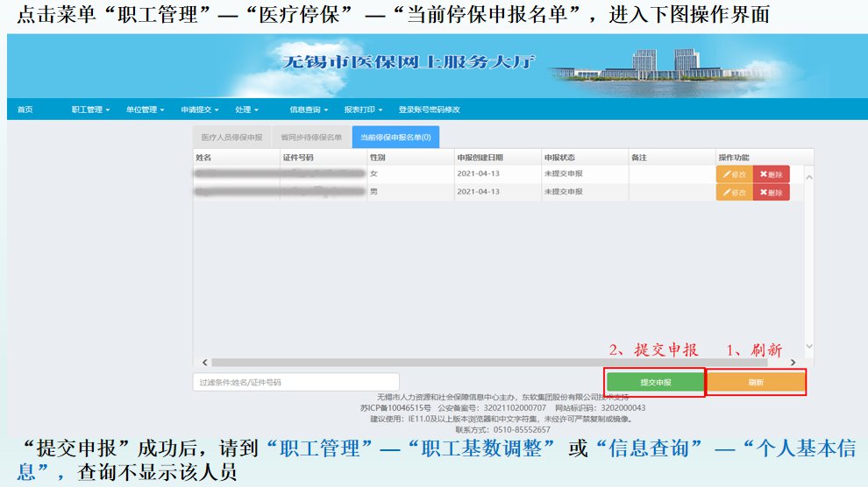Click 删除 button in the 女 row

point(772,174)
